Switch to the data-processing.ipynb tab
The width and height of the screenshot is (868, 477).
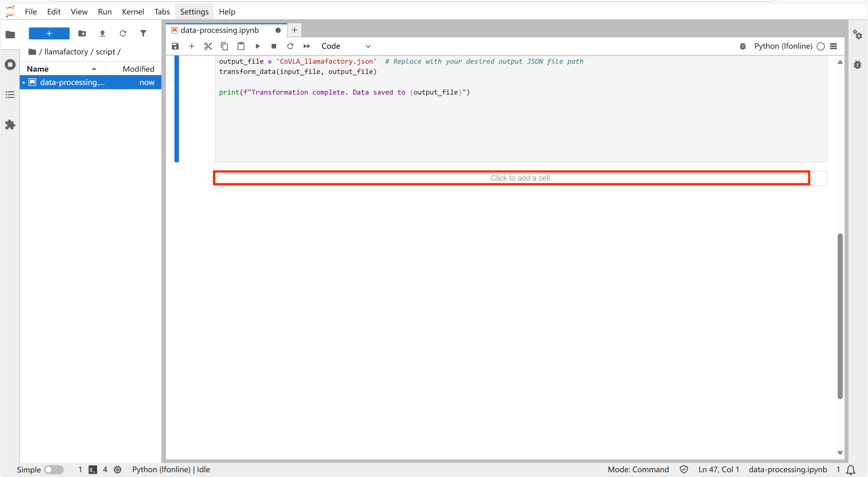click(220, 30)
